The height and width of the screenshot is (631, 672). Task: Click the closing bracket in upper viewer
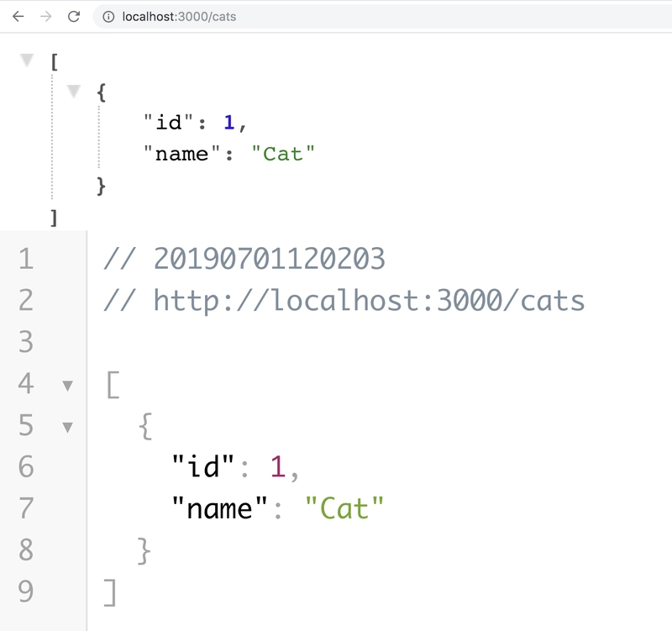(54, 218)
